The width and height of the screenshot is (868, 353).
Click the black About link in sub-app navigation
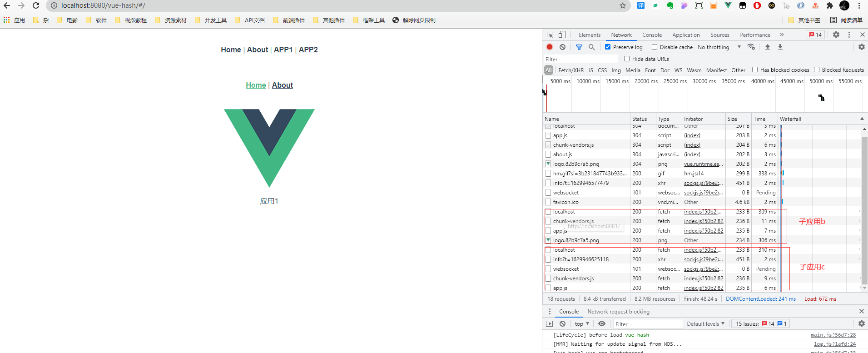click(282, 85)
